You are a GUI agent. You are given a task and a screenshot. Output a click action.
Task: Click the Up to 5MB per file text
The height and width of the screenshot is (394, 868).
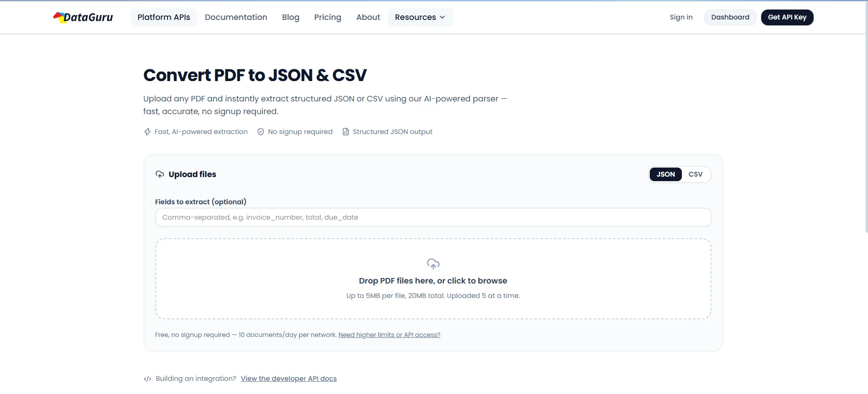[x=433, y=296]
